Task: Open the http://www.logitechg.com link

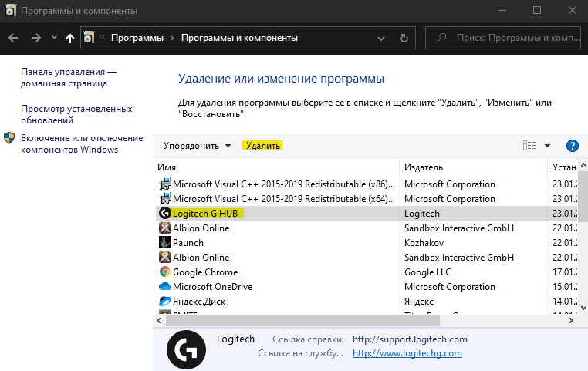Action: [407, 353]
